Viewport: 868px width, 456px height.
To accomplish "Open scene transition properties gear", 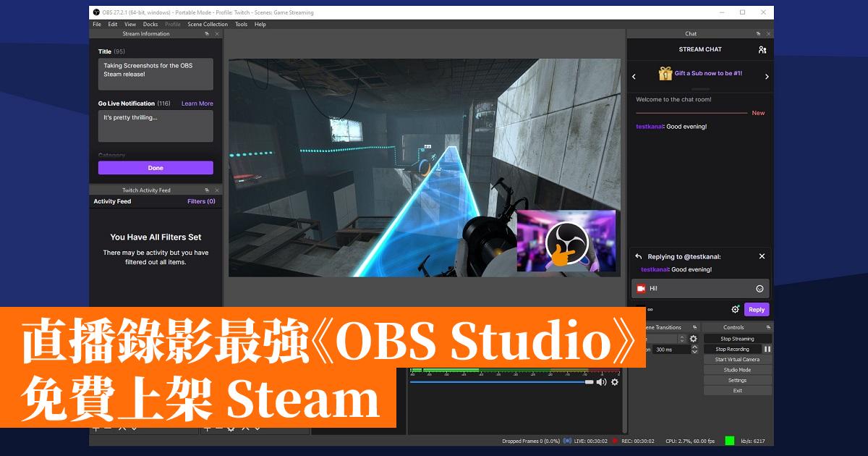I will tap(693, 339).
